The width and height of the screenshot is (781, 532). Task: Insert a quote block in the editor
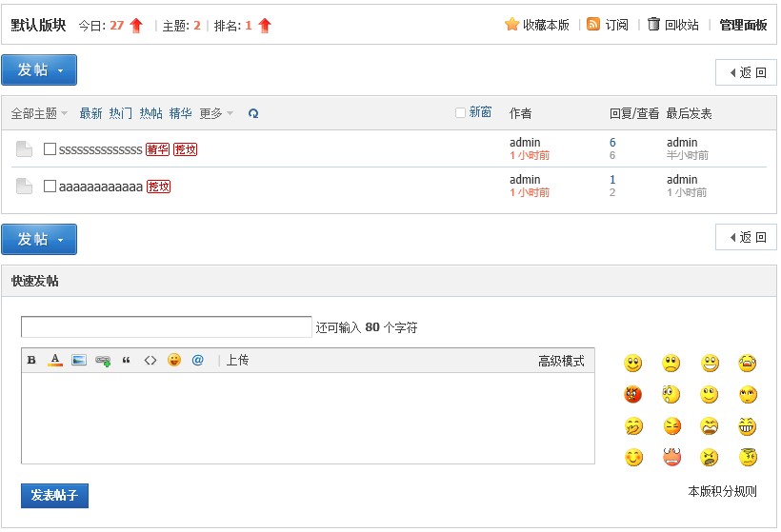[127, 360]
